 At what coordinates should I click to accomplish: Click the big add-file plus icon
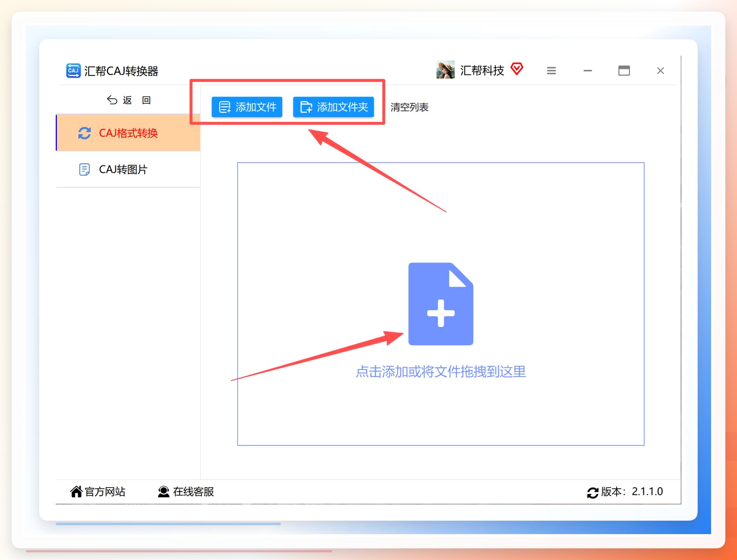441,304
